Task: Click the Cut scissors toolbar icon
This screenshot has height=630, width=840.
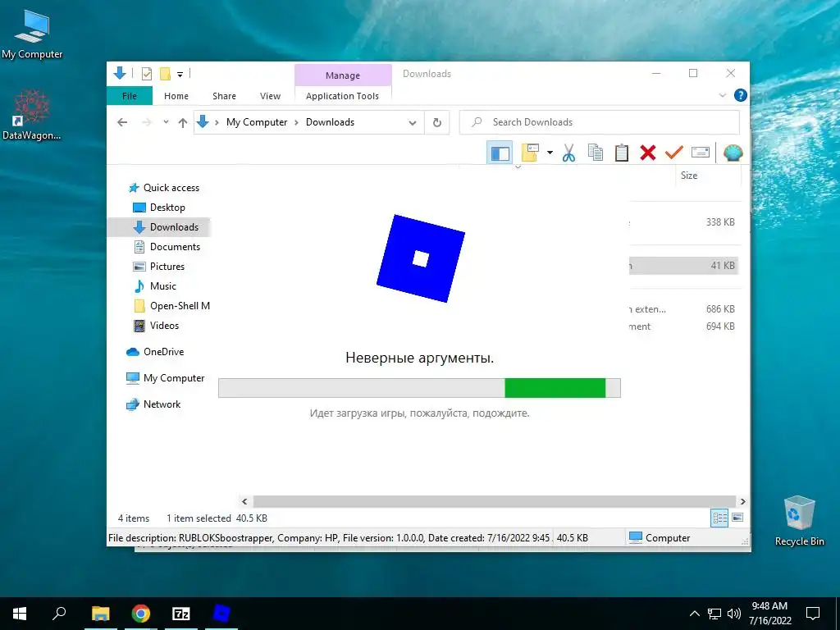Action: (x=568, y=153)
